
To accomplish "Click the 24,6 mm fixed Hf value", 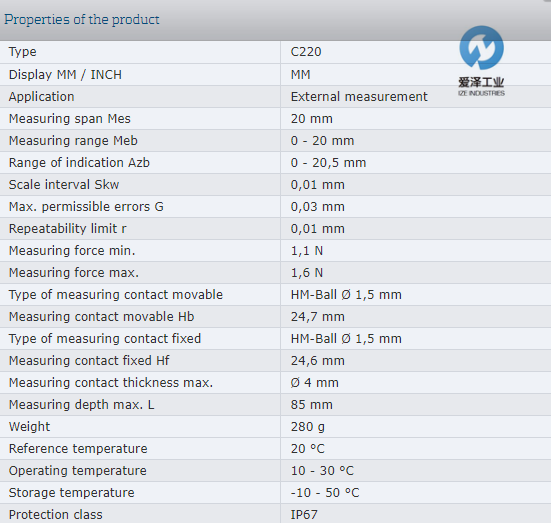I will point(318,361).
